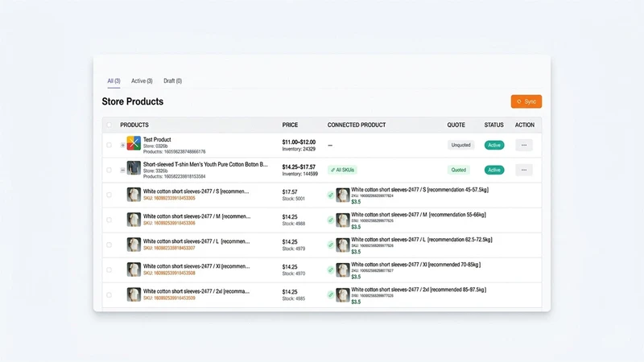This screenshot has height=362, width=644.
Task: Click the Quoted badge on the T-shirt row
Action: 458,170
